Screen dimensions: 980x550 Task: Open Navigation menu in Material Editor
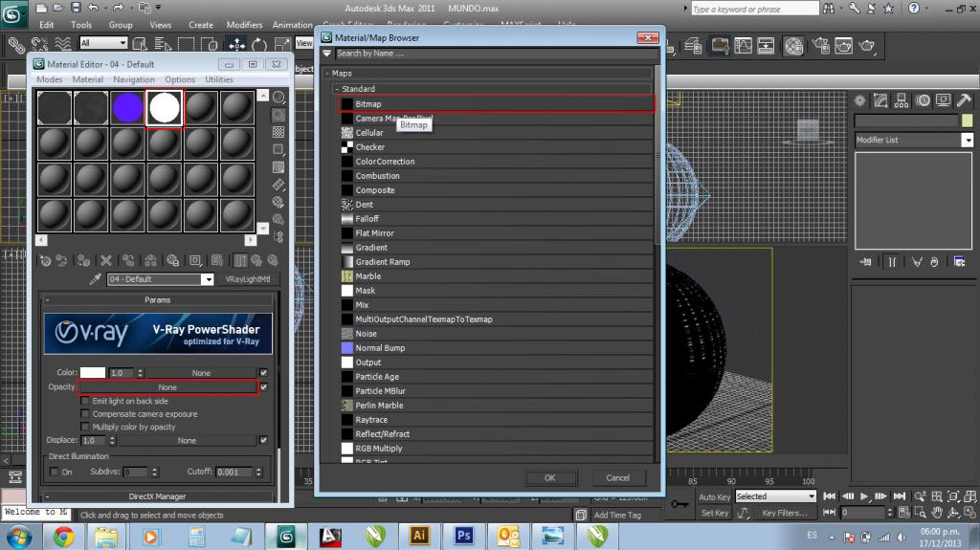tap(134, 79)
